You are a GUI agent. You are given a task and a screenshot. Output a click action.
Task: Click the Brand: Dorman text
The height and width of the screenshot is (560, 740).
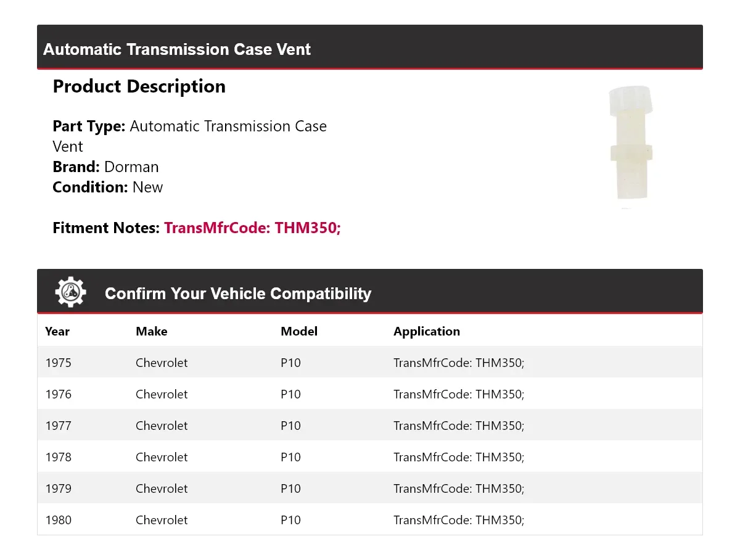[x=105, y=167]
